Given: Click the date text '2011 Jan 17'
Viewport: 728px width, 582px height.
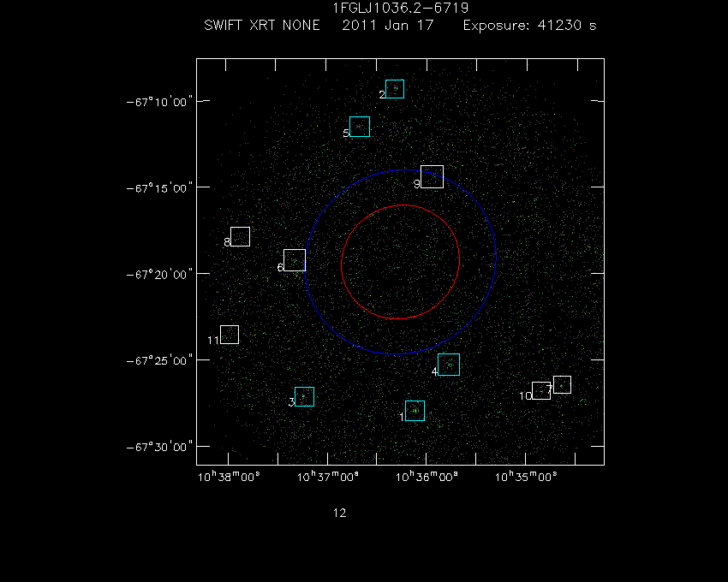Looking at the screenshot, I should coord(388,25).
